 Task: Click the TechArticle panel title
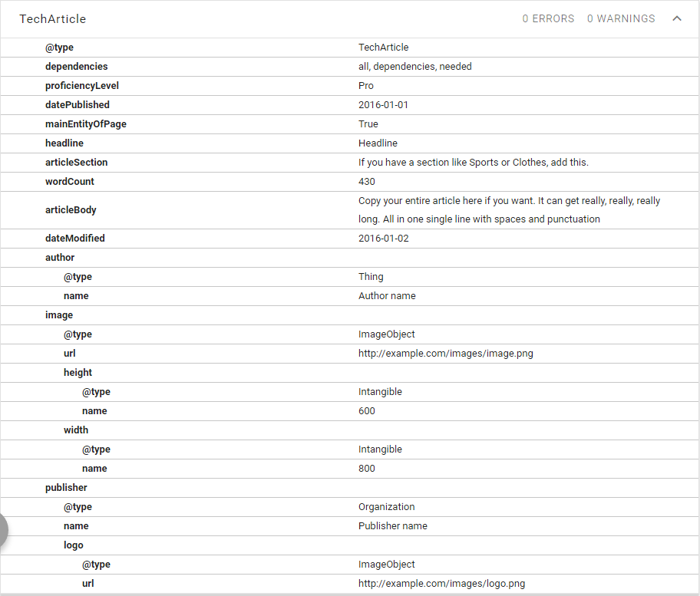coord(53,19)
